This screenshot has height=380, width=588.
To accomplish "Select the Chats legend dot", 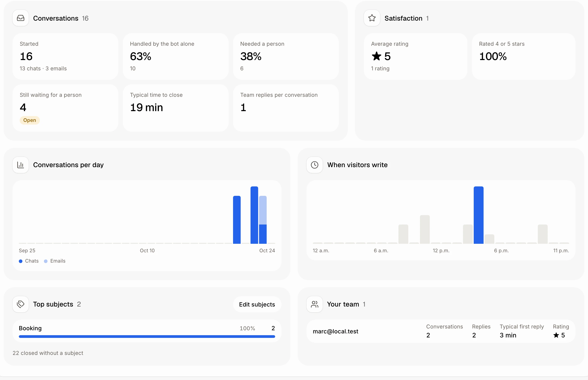I will (x=21, y=261).
